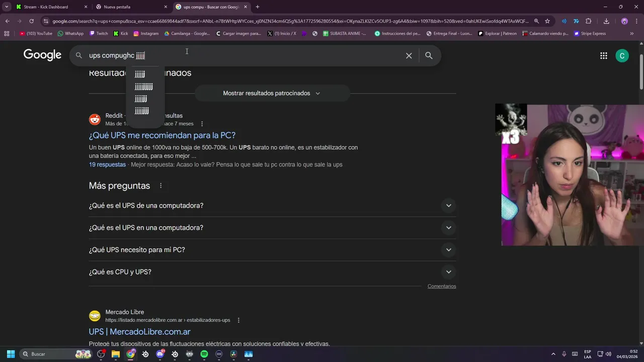Open the volume control in system tray
The height and width of the screenshot is (362, 644).
[x=609, y=354]
